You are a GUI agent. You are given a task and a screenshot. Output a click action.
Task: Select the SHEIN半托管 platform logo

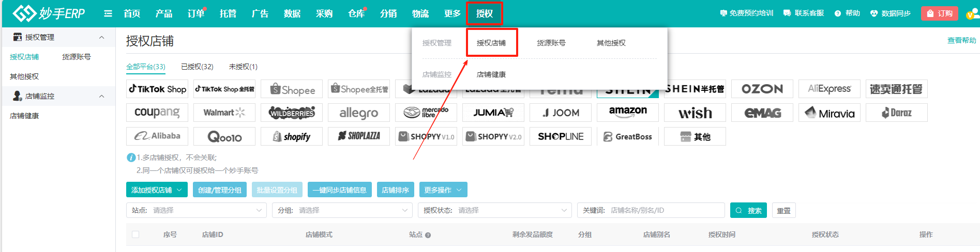pyautogui.click(x=695, y=89)
